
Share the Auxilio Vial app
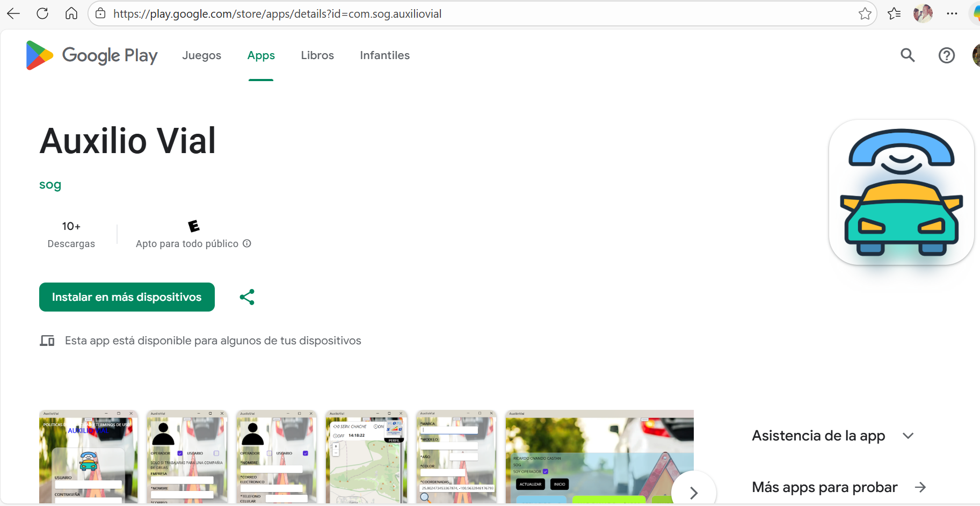point(247,297)
